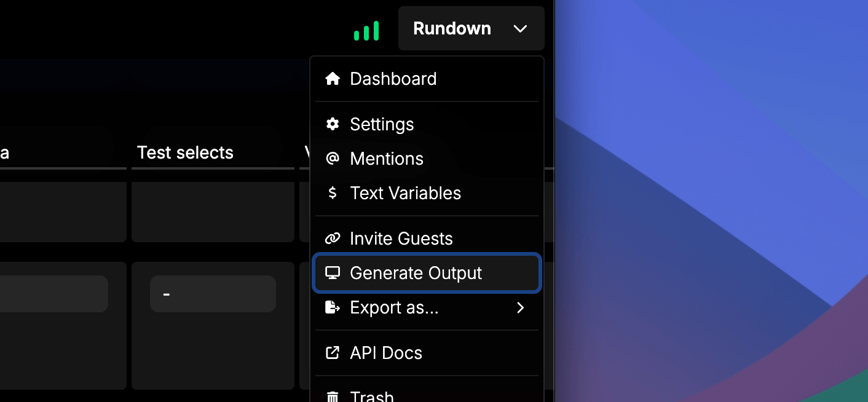Viewport: 868px width, 402px height.
Task: Open the Rundown dropdown menu
Action: point(471,28)
